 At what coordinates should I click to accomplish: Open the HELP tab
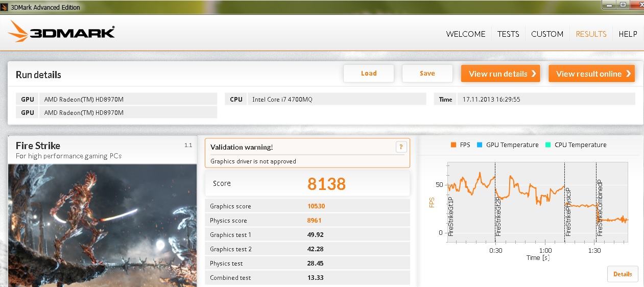point(628,34)
